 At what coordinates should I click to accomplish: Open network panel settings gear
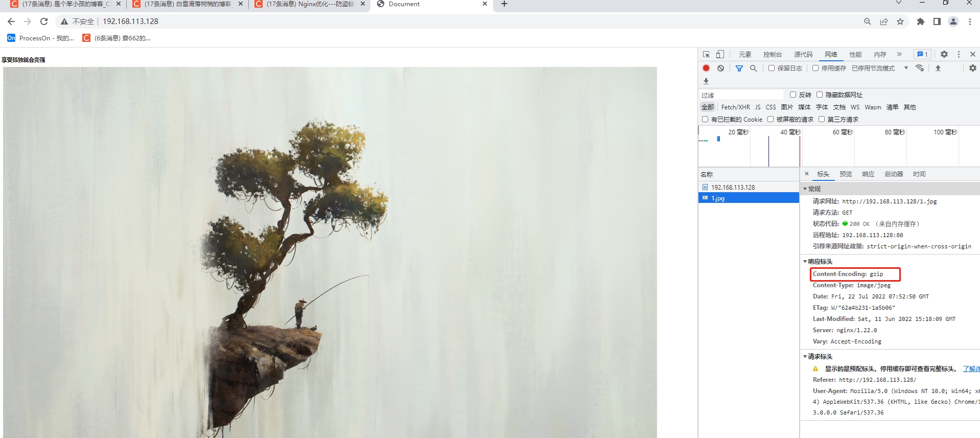(972, 68)
